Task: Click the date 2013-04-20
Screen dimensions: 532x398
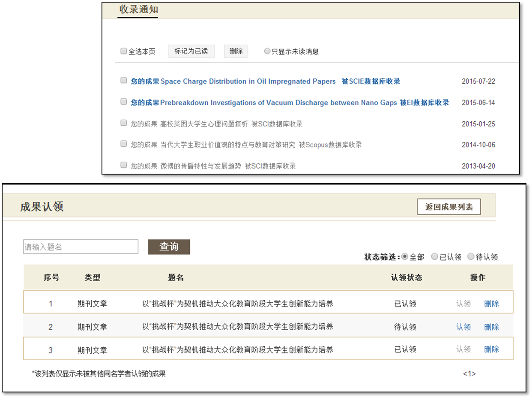Action: tap(478, 166)
